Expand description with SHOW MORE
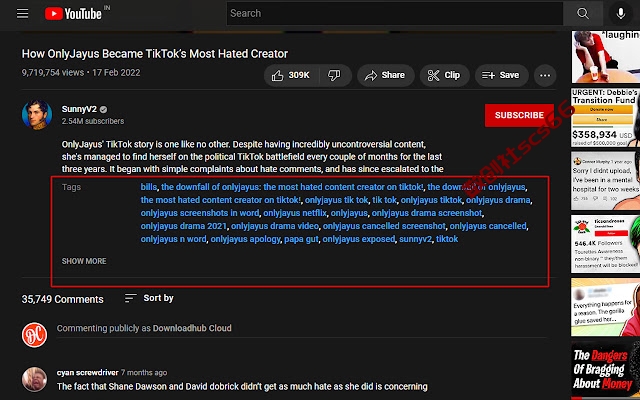 coord(84,261)
